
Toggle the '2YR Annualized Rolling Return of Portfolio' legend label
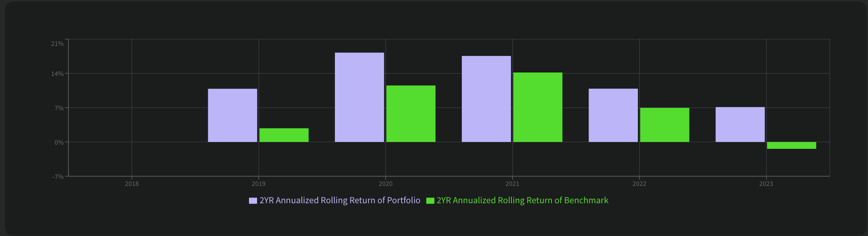tap(339, 200)
